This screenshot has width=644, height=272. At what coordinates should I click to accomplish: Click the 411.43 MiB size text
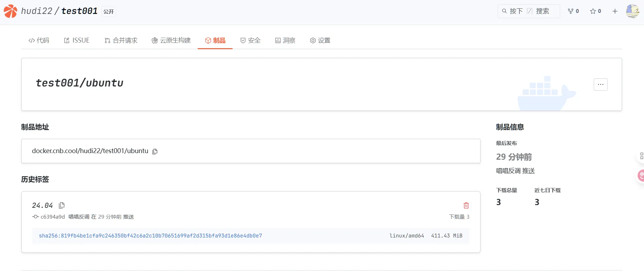[x=447, y=236]
